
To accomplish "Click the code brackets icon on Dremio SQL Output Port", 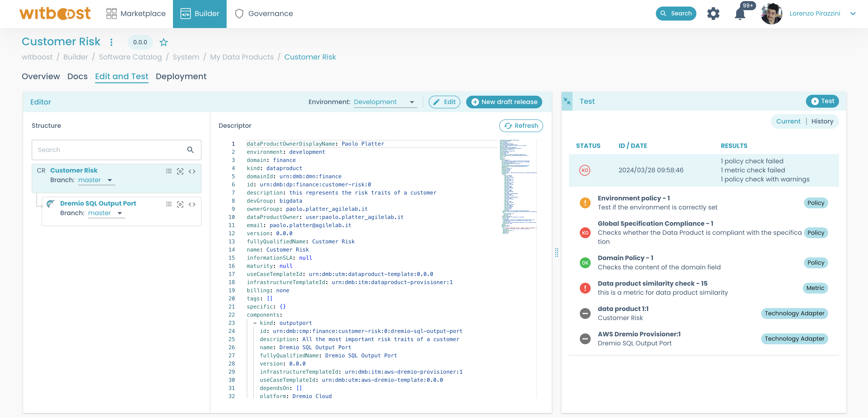I will pos(192,204).
